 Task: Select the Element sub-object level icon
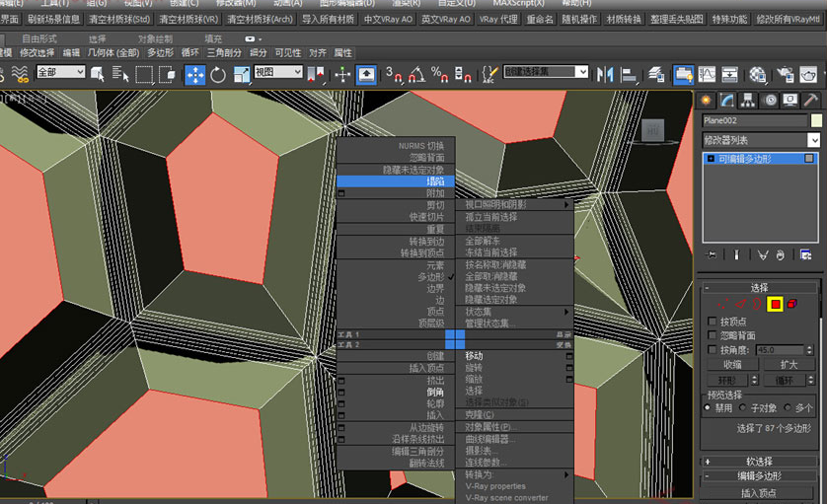coord(792,304)
